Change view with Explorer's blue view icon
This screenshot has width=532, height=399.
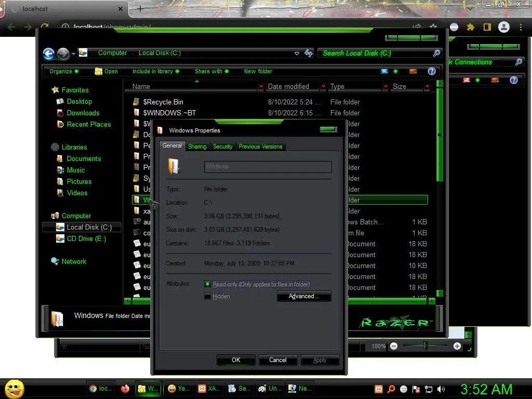pyautogui.click(x=384, y=71)
